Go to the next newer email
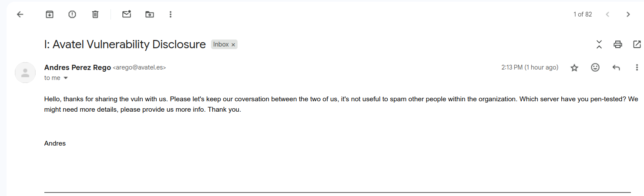 click(x=607, y=14)
